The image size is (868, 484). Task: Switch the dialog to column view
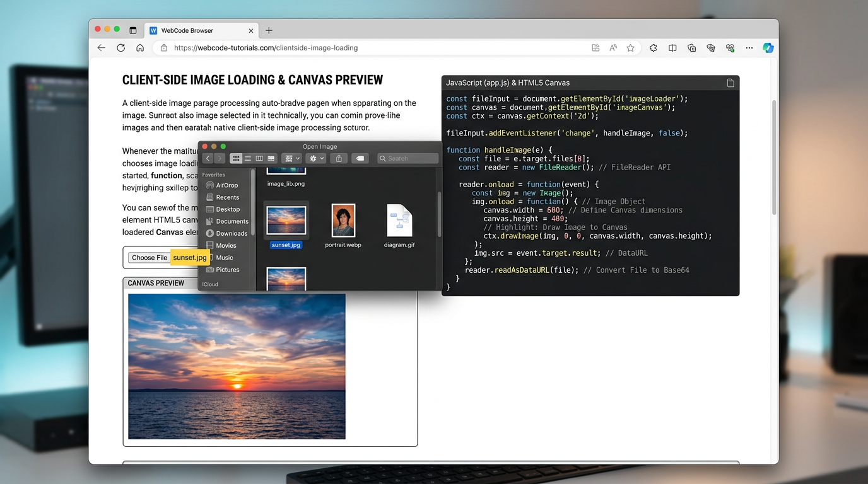coord(259,159)
